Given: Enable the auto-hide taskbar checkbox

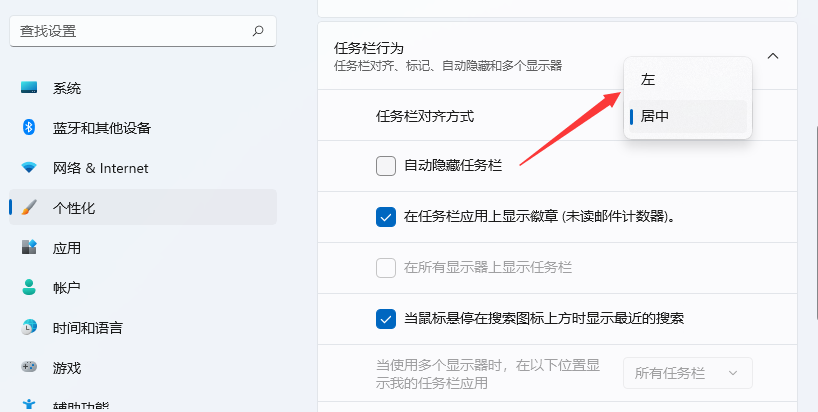Looking at the screenshot, I should (x=386, y=166).
